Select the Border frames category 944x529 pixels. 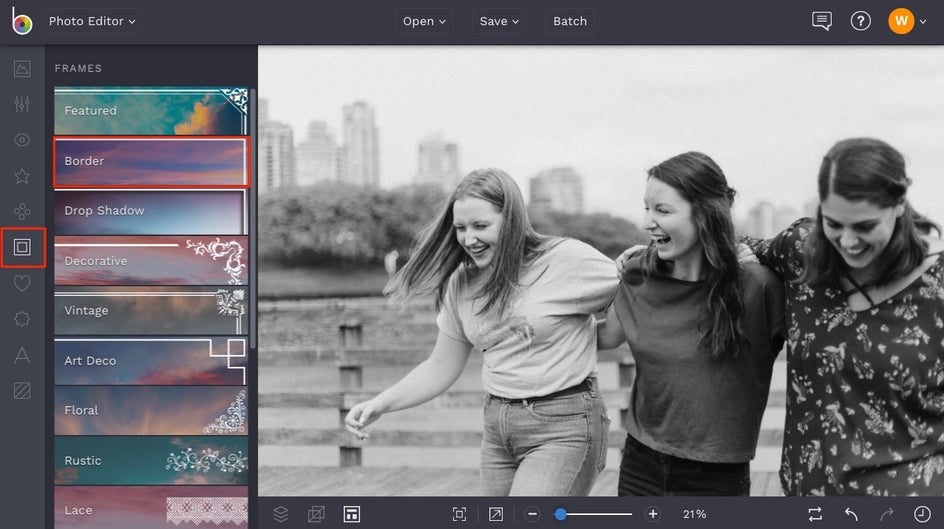click(x=150, y=161)
